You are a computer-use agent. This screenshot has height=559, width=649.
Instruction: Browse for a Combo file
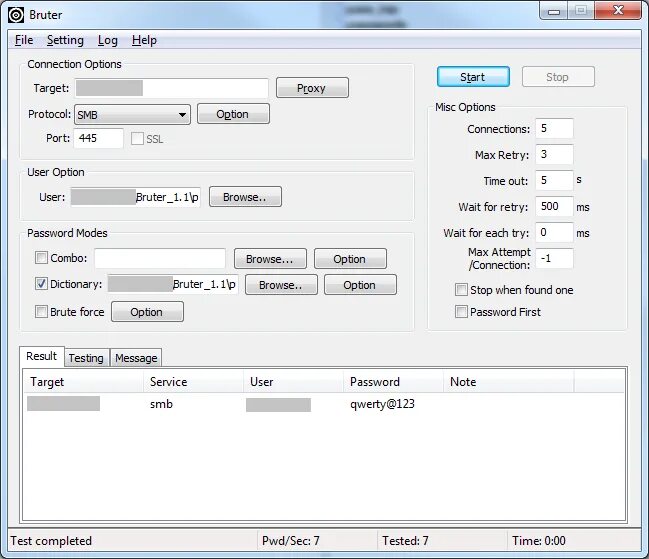point(270,259)
